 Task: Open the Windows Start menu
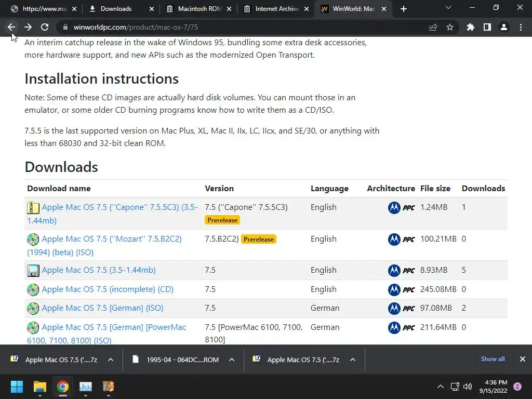tap(17, 387)
